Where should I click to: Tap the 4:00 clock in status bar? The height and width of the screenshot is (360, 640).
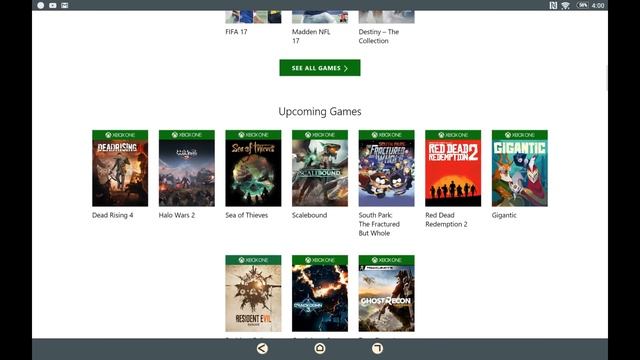pyautogui.click(x=598, y=5)
